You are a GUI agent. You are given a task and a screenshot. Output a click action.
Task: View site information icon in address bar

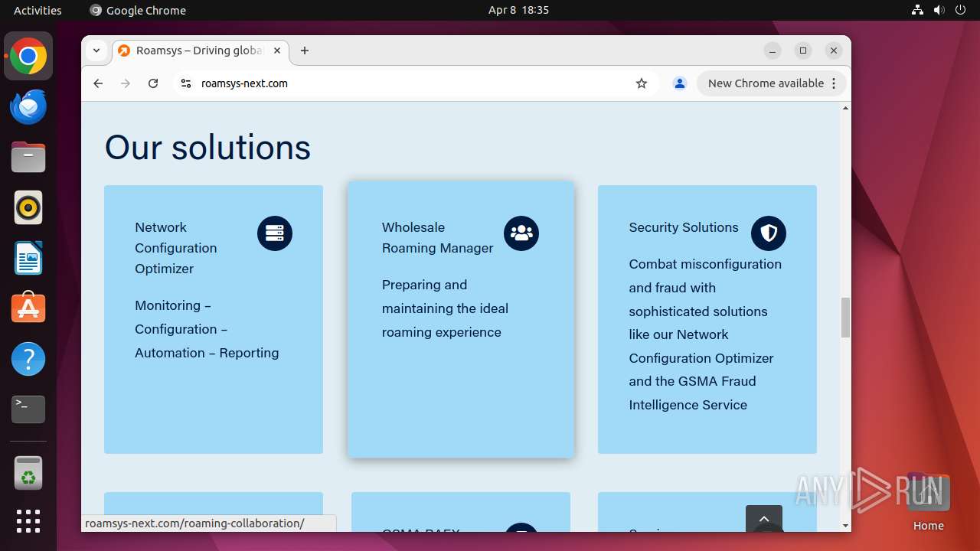[x=185, y=83]
